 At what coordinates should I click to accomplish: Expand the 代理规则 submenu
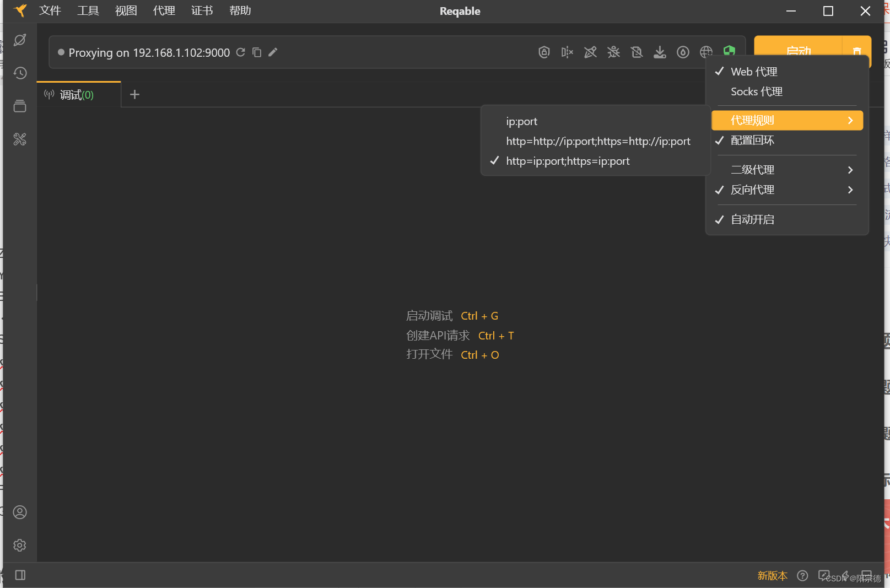[787, 120]
